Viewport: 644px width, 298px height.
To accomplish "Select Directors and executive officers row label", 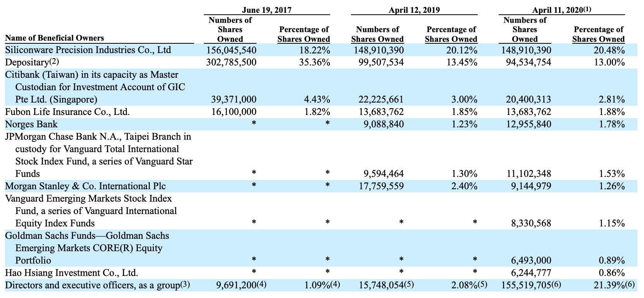I will [x=98, y=285].
